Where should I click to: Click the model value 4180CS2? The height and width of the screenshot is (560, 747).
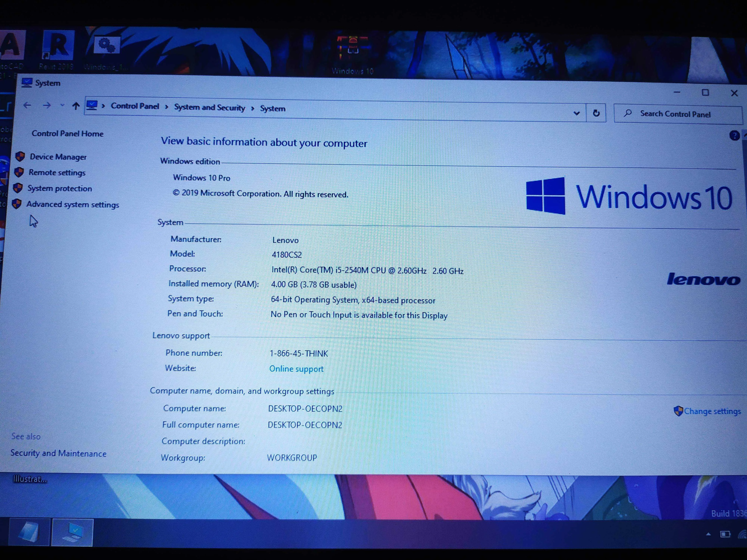pyautogui.click(x=287, y=254)
